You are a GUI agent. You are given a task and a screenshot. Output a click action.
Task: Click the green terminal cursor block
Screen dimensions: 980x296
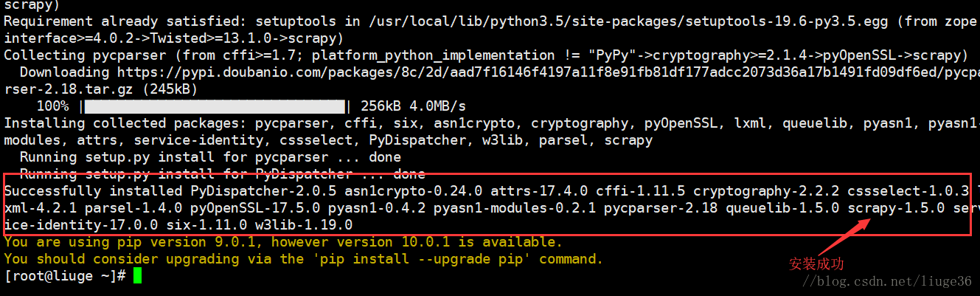tap(136, 276)
